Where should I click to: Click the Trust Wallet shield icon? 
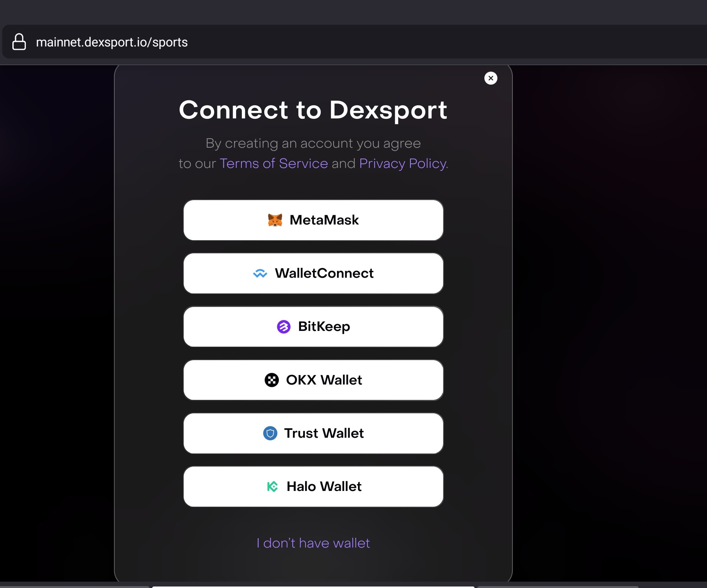tap(270, 433)
